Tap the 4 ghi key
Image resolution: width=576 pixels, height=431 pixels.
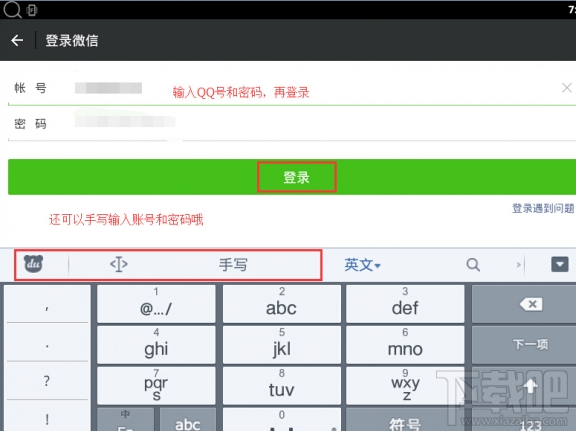(156, 345)
